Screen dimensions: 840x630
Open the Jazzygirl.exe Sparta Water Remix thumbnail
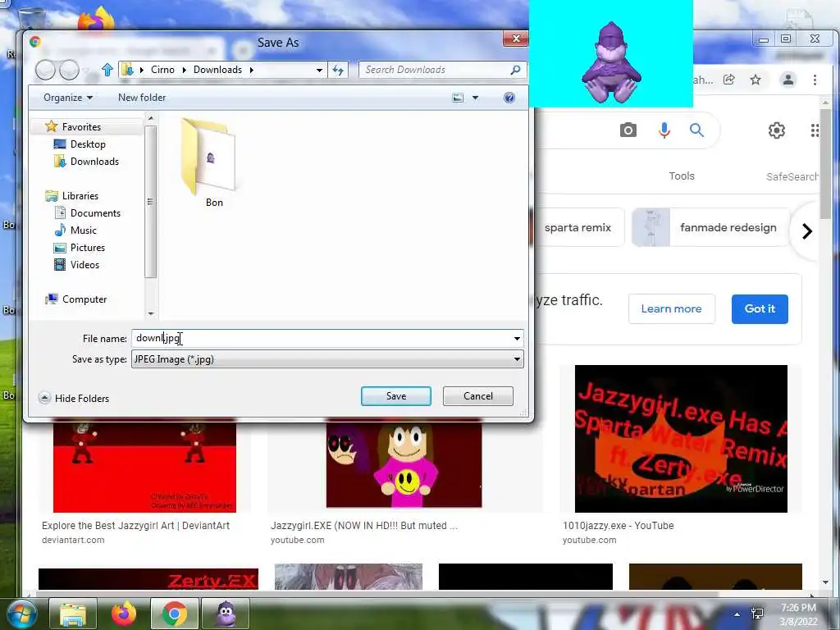(x=681, y=439)
